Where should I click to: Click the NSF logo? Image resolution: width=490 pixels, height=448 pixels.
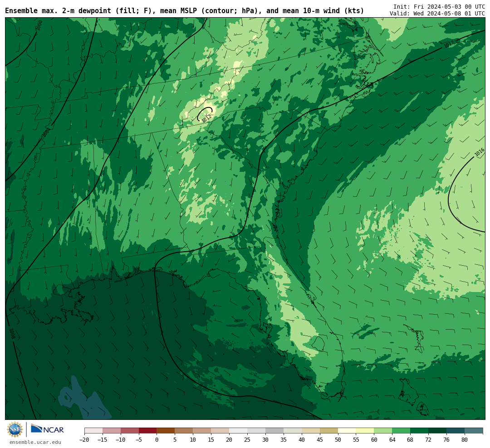(x=15, y=429)
